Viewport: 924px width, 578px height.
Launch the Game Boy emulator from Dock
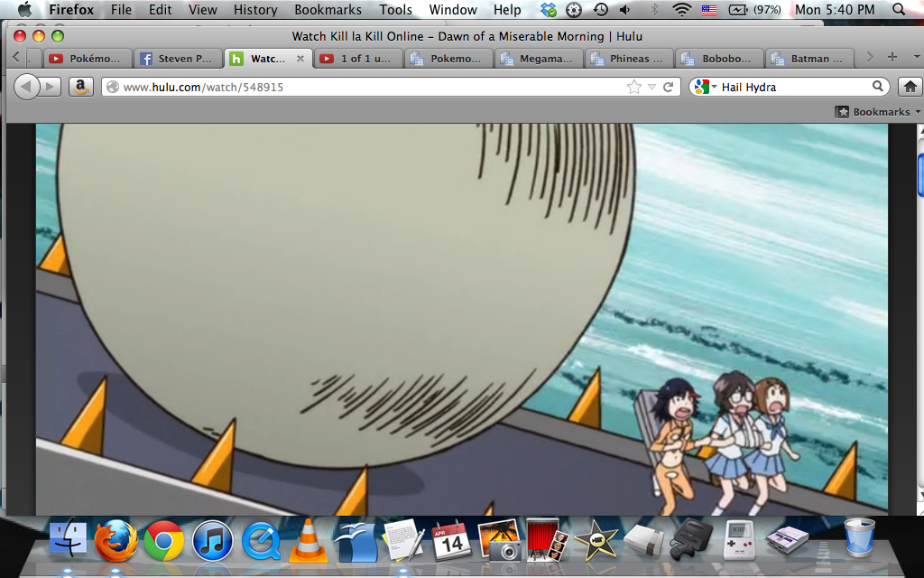(739, 538)
